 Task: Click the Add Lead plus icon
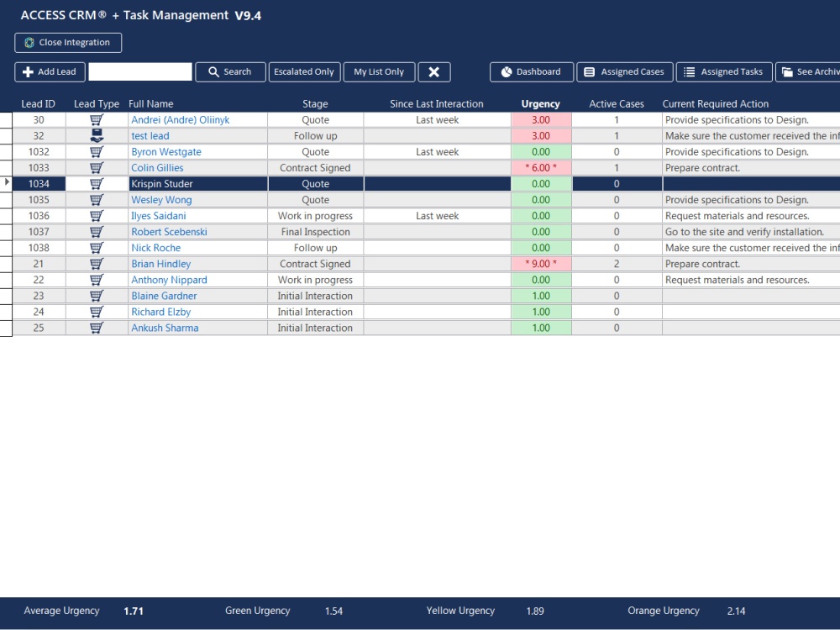click(x=27, y=71)
